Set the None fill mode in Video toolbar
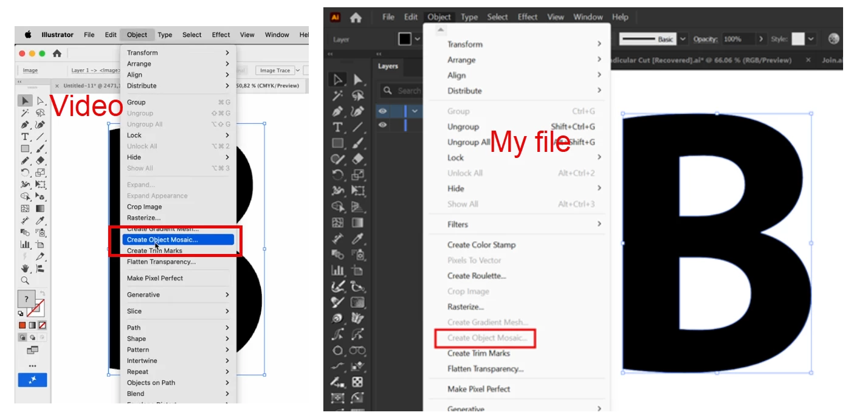 pos(42,325)
